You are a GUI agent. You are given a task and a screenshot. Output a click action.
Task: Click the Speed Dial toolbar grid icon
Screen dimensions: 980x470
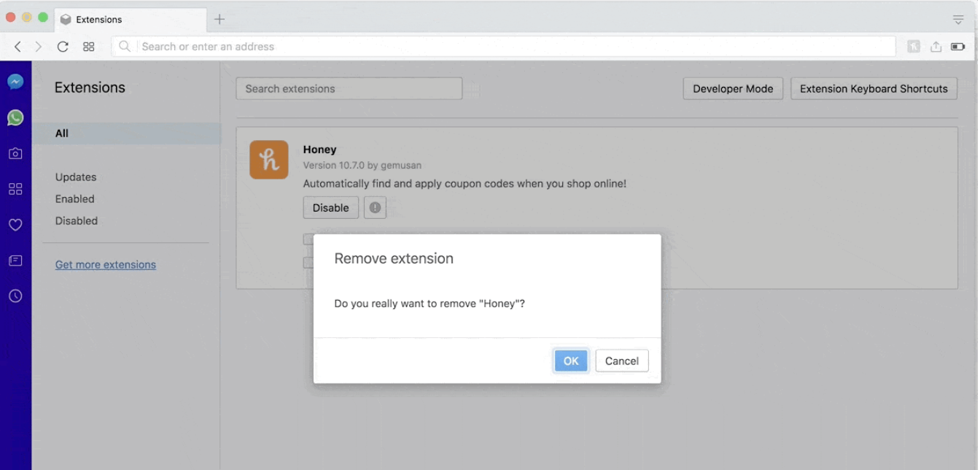(89, 47)
